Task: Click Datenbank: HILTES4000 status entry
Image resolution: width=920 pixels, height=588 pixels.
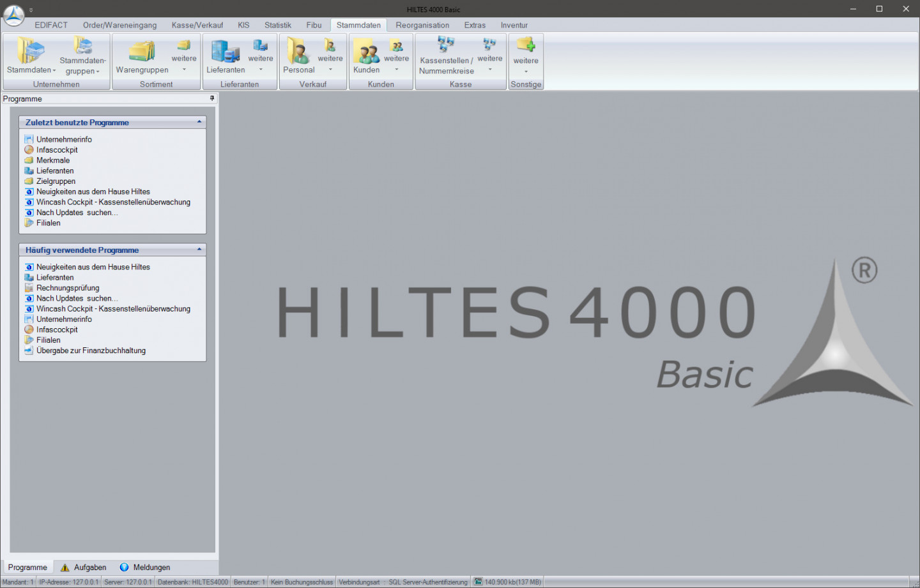Action: 193,582
